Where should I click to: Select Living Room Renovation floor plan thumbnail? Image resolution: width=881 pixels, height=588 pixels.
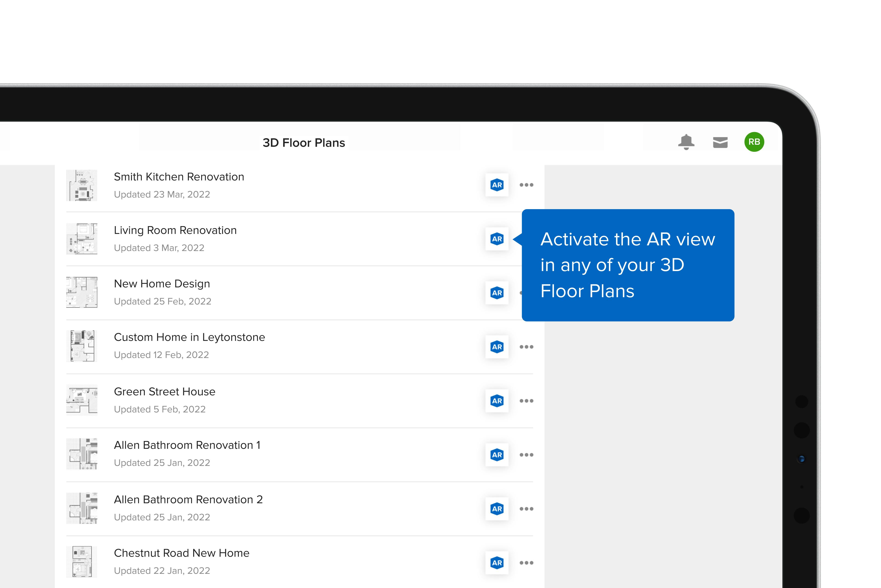82,239
